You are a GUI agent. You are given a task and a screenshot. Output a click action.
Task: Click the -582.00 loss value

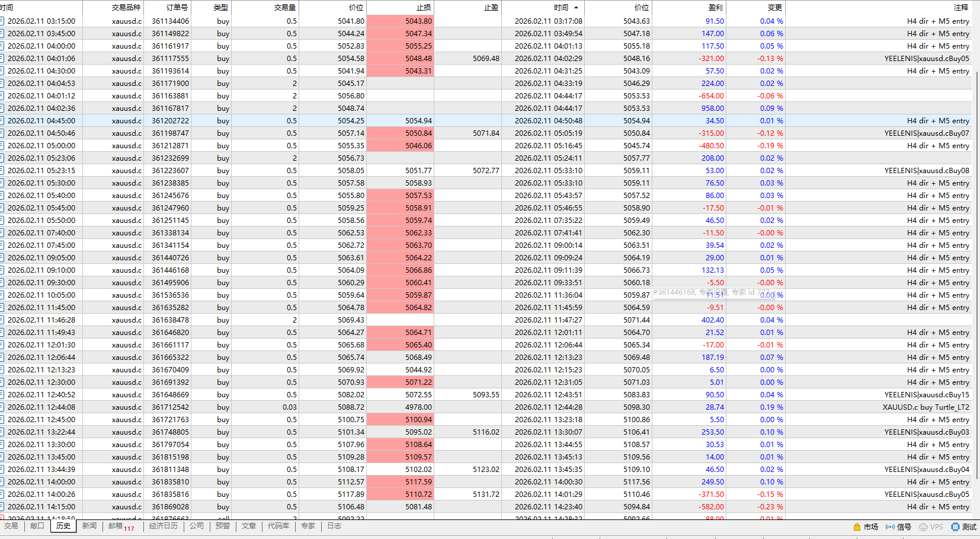[x=711, y=506]
